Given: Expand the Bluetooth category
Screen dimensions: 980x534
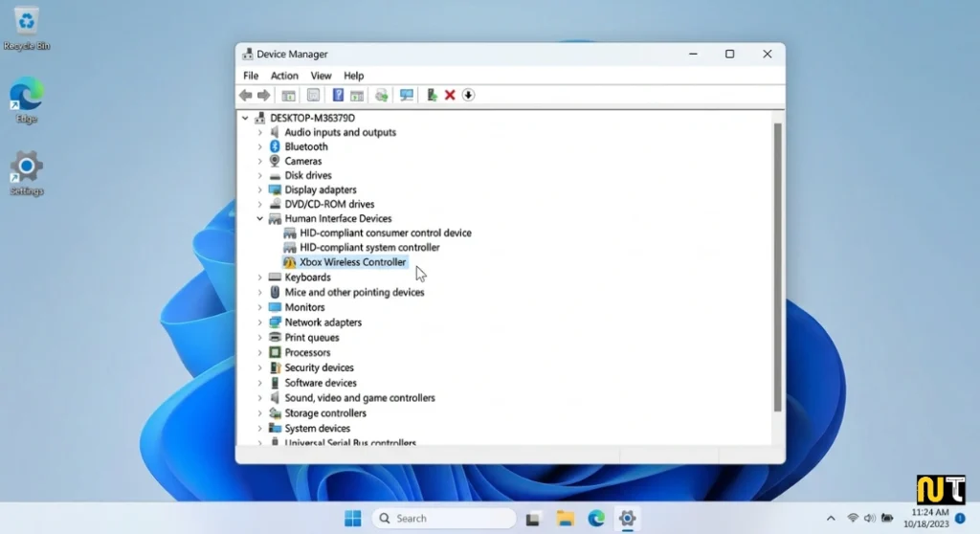Looking at the screenshot, I should tap(259, 147).
